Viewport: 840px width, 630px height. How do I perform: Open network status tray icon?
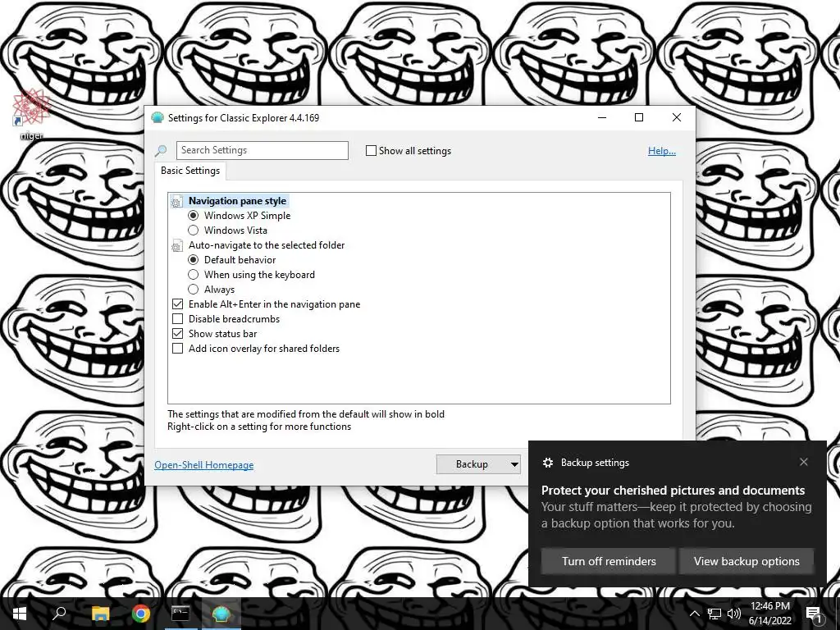click(x=714, y=614)
